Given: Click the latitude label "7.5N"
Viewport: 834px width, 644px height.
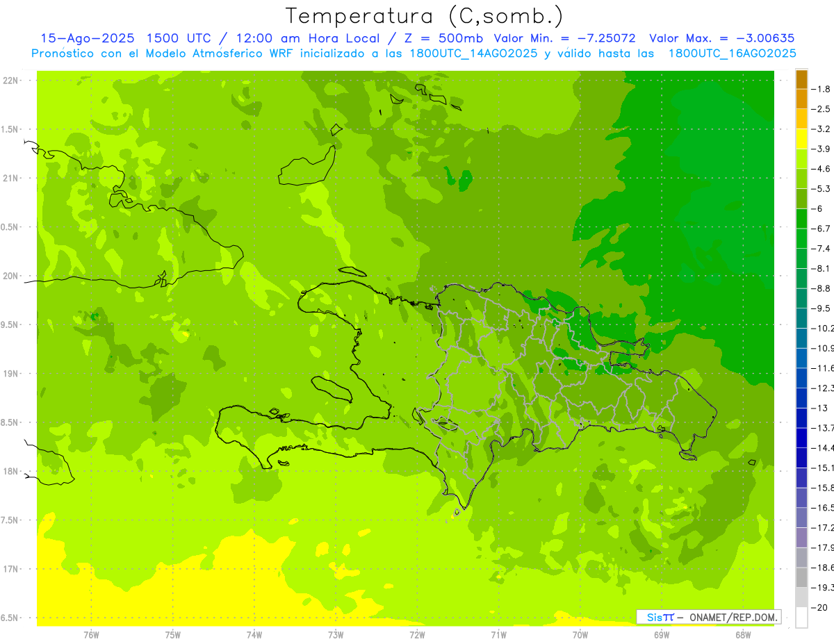Looking at the screenshot, I should point(9,520).
